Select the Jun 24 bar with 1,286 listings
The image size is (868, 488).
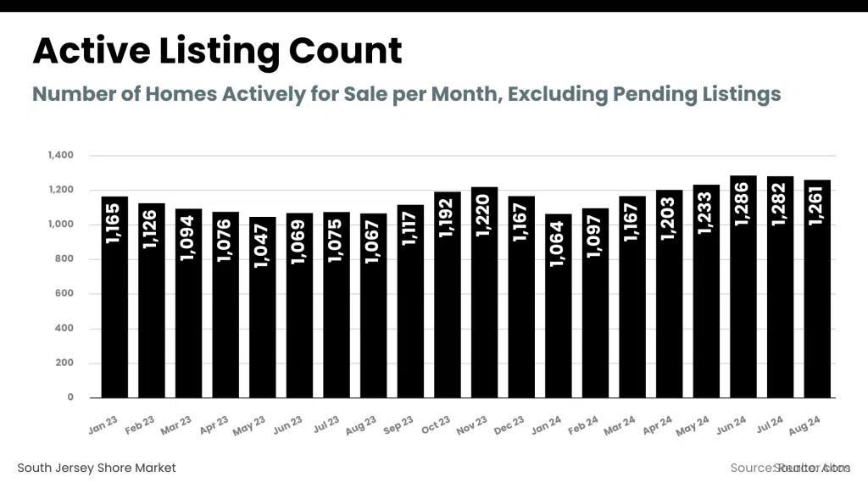pyautogui.click(x=743, y=286)
